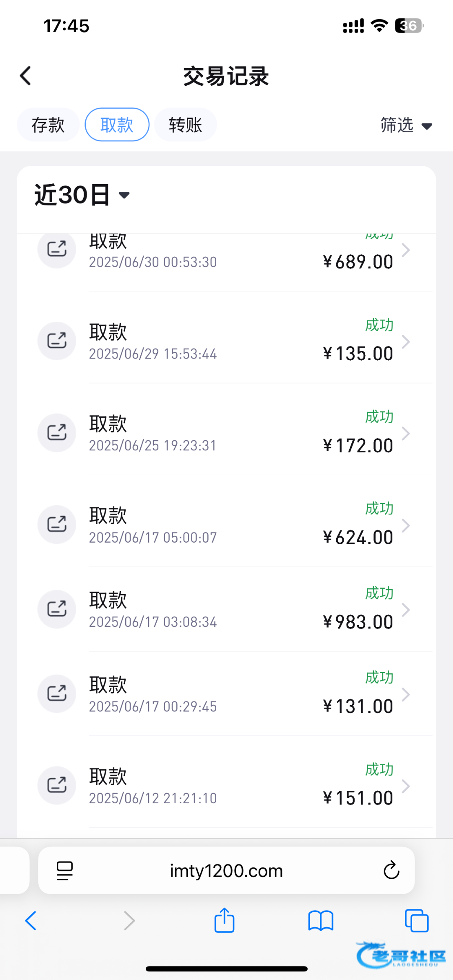The width and height of the screenshot is (453, 980).
Task: Tap the imty1200.com address field
Action: (x=226, y=871)
